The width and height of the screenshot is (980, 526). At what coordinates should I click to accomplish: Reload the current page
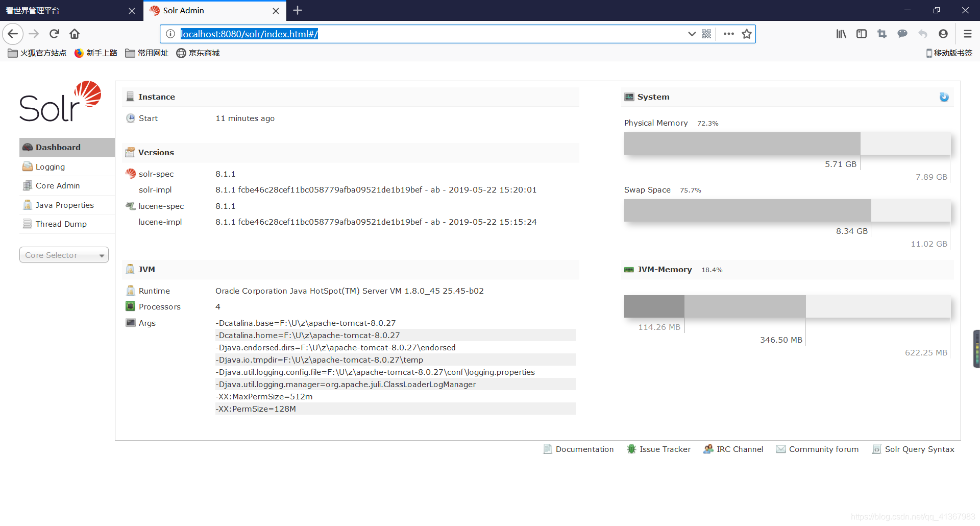[54, 34]
